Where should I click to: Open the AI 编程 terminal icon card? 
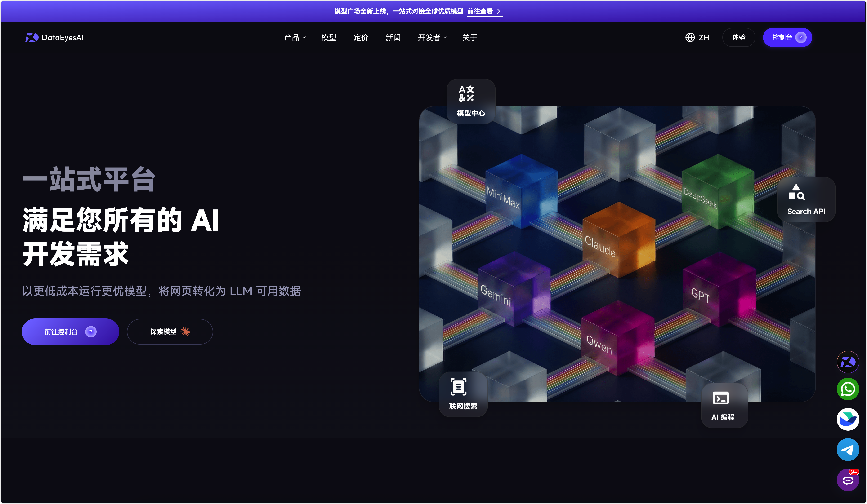tap(724, 405)
